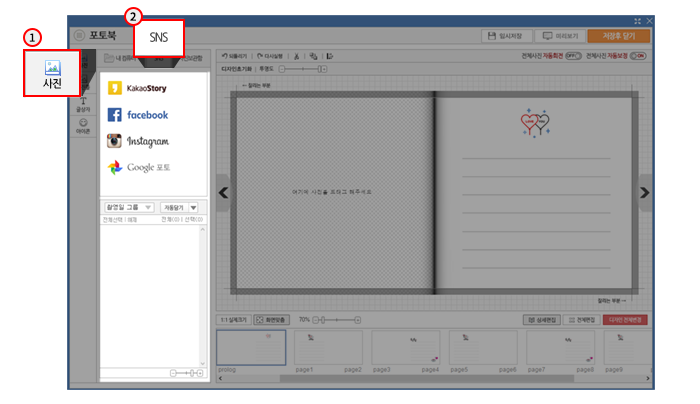This screenshot has height=404, width=700.
Task: Import photos from KakaoStory
Action: point(137,88)
